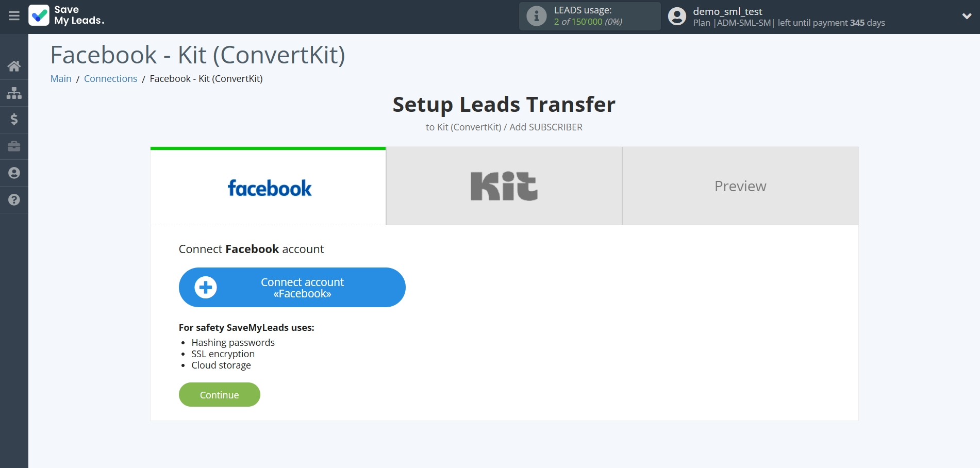This screenshot has width=980, height=468.
Task: Click the LEADS usage info icon
Action: point(536,16)
